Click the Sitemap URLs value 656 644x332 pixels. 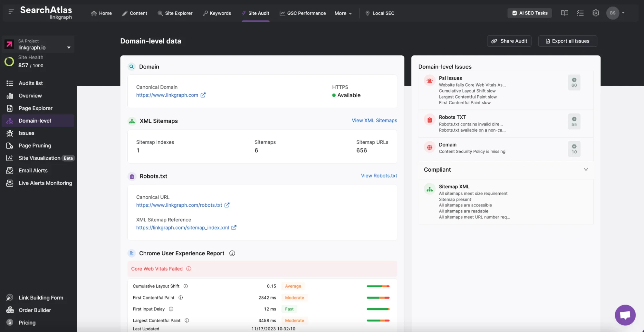[x=361, y=150]
